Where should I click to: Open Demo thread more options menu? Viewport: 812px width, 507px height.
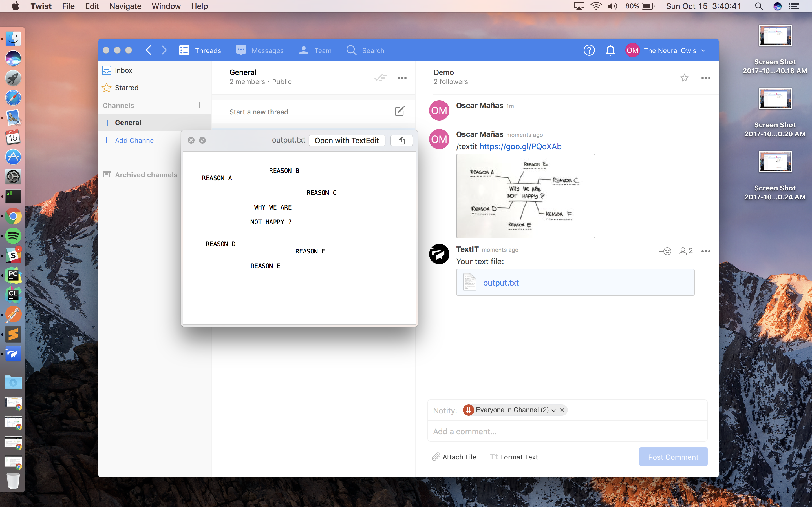(x=706, y=78)
